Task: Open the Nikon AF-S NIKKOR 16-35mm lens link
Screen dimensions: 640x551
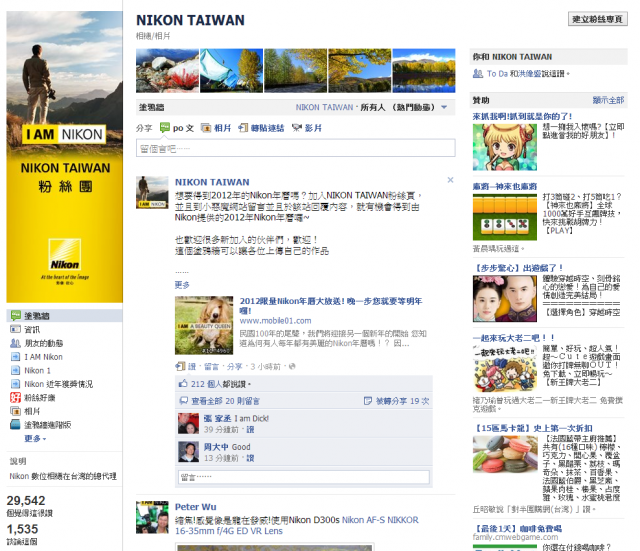Action: [297, 526]
